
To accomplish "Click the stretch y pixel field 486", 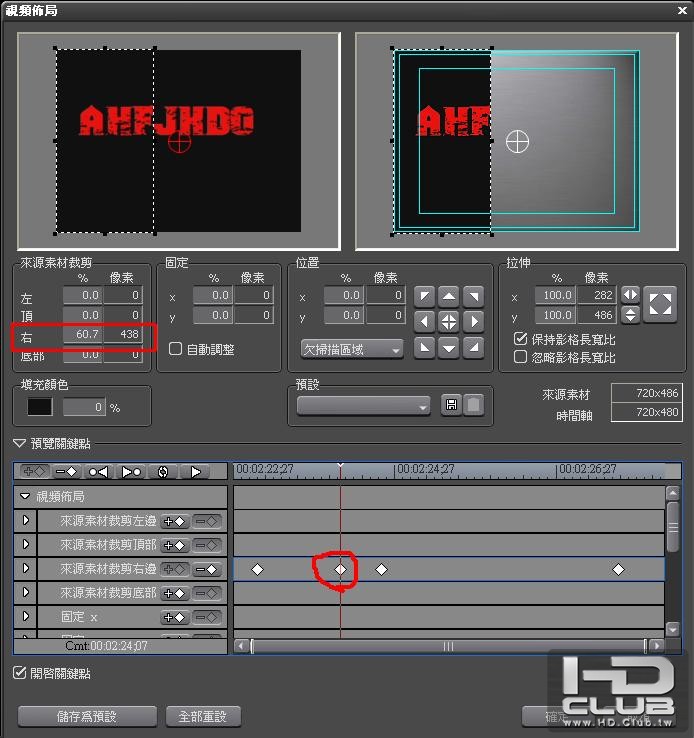I will click(x=597, y=315).
